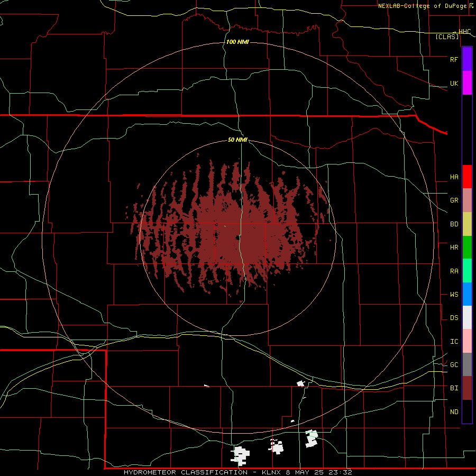Screen dimensions: 476x476
Task: Select the dusty pink GR legend swatch
Action: pos(467,200)
